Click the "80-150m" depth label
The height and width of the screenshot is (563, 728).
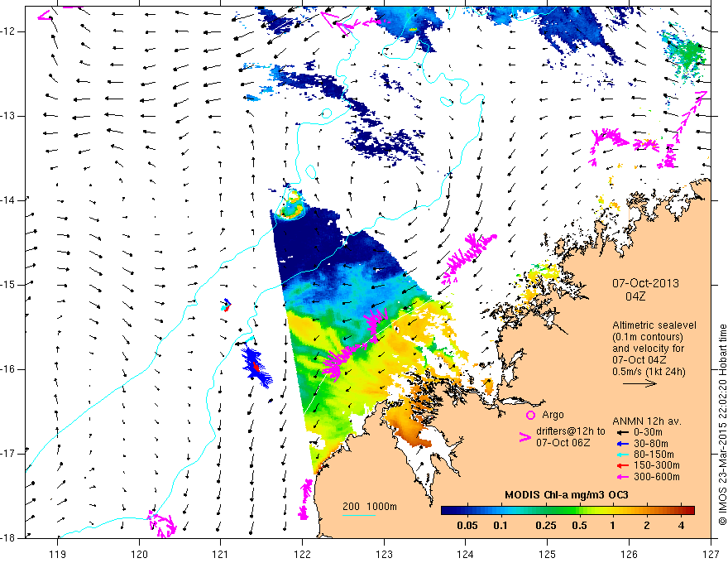point(654,455)
